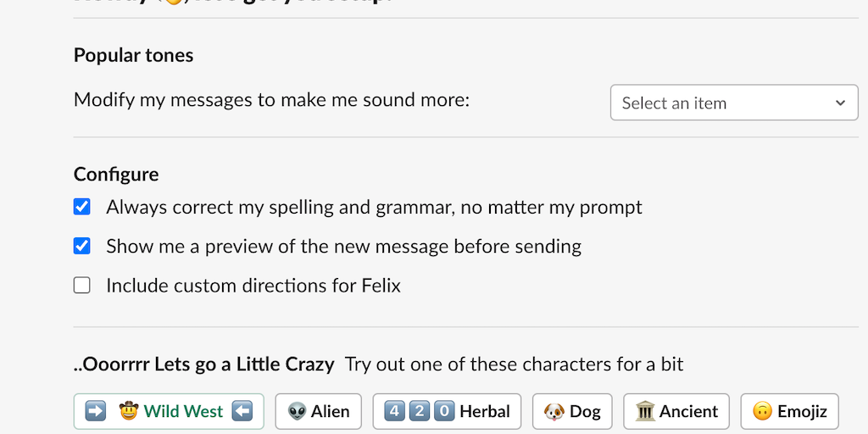This screenshot has width=868, height=434.
Task: Click the upside-down face emoji icon
Action: click(x=762, y=411)
